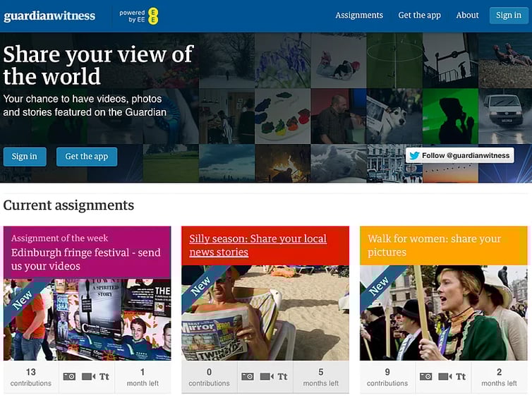Click Assignment of the week label
Image resolution: width=532 pixels, height=398 pixels.
(59, 239)
